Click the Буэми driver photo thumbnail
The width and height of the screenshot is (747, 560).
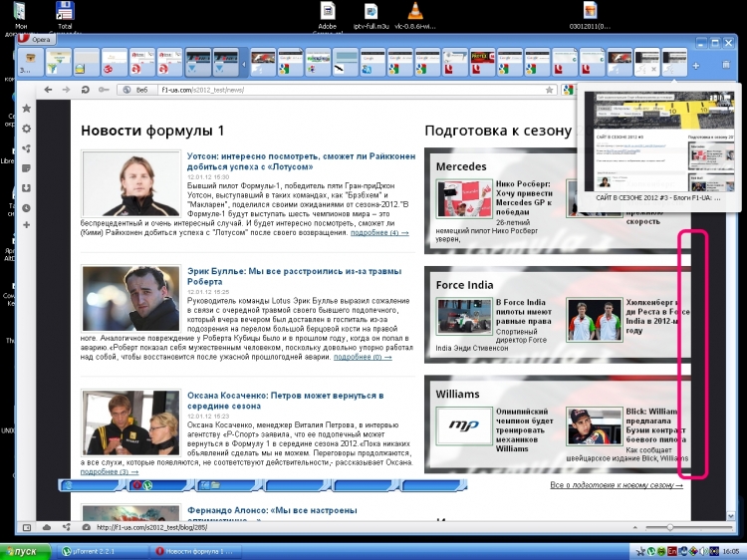click(594, 426)
